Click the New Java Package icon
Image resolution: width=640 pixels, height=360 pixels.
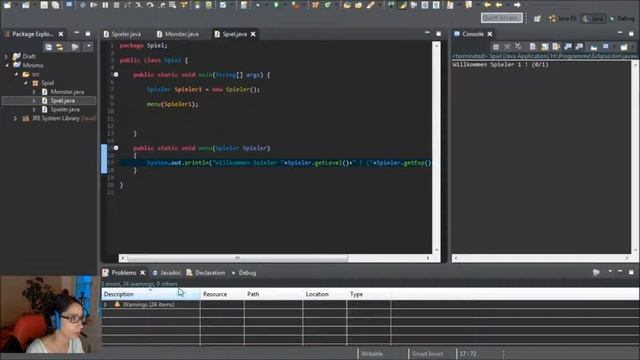316,5
